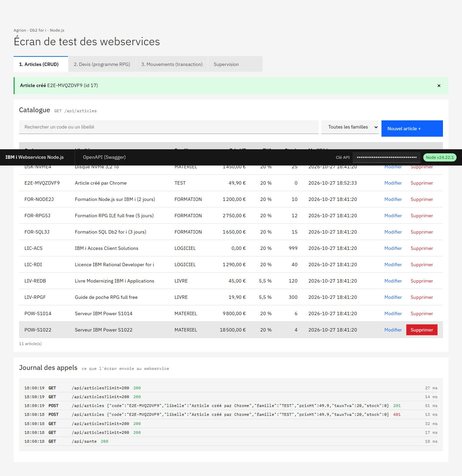The height and width of the screenshot is (476, 462).
Task: Click the journal POST entry with status 201
Action: coord(231,406)
